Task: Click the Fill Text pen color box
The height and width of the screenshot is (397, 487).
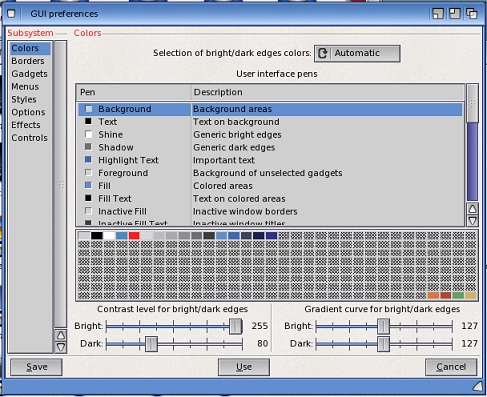Action: pyautogui.click(x=88, y=198)
